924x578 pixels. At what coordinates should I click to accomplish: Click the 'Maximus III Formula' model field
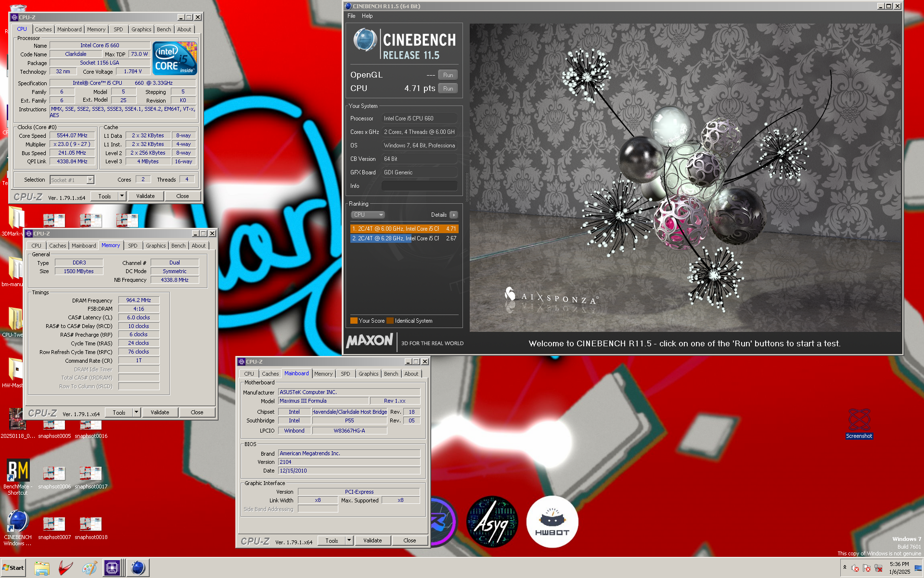[323, 401]
